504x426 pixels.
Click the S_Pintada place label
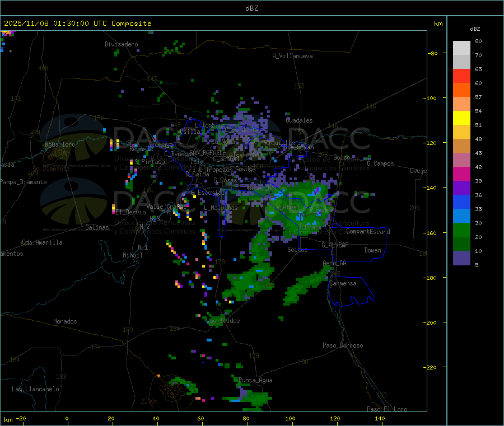coord(150,162)
